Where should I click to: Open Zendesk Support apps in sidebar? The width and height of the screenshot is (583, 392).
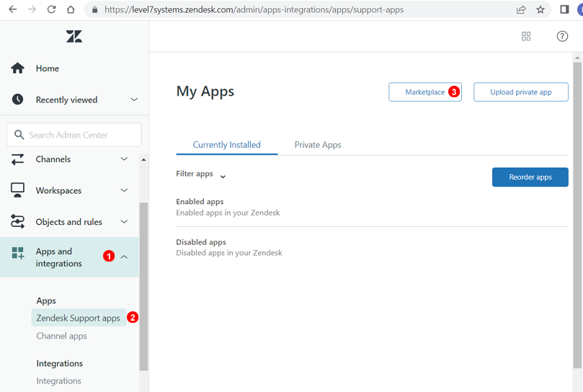coord(79,318)
